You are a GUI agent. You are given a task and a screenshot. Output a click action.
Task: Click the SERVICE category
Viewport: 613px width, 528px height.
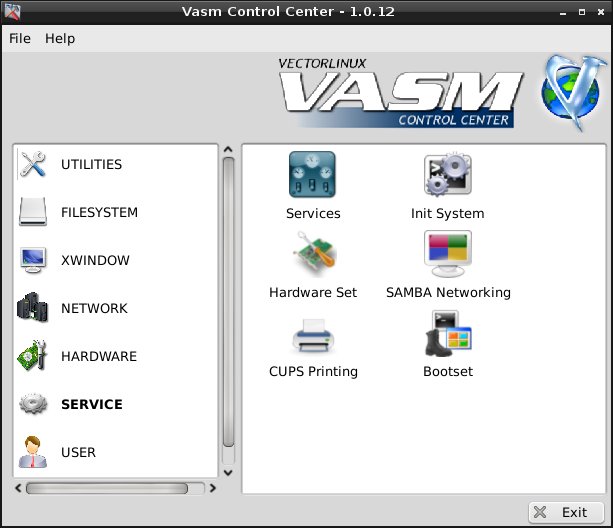pos(91,405)
